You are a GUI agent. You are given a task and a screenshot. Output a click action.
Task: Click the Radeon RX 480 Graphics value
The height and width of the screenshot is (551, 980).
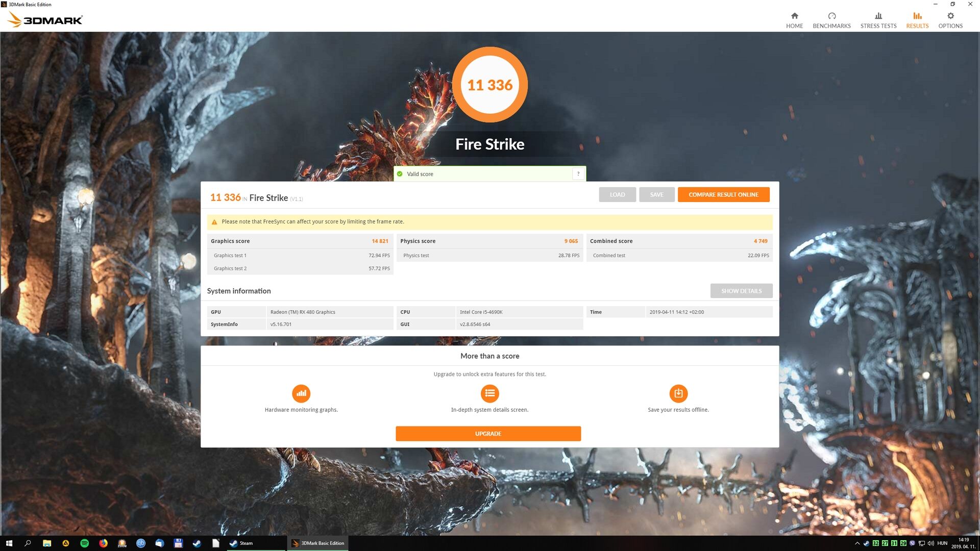(x=303, y=312)
